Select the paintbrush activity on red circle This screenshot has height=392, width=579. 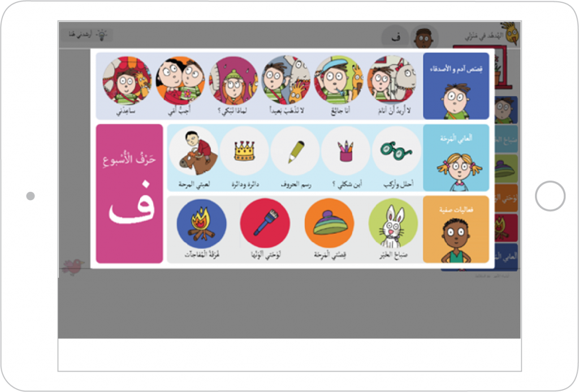click(265, 223)
